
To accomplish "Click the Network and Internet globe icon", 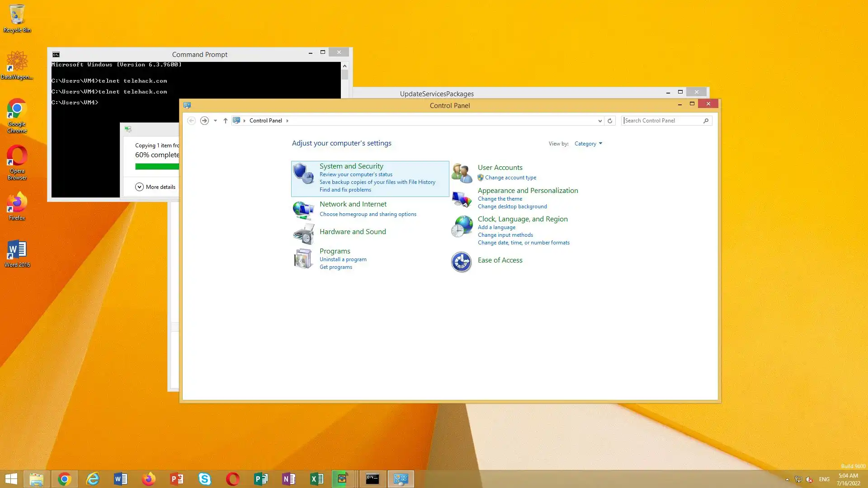I will pyautogui.click(x=303, y=210).
